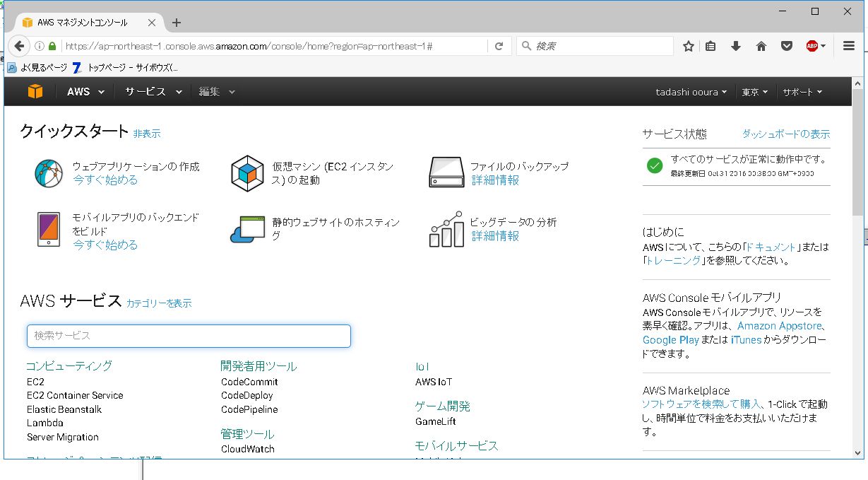This screenshot has height=480, width=868.
Task: Click the static website hosting cloud icon
Action: click(x=247, y=230)
